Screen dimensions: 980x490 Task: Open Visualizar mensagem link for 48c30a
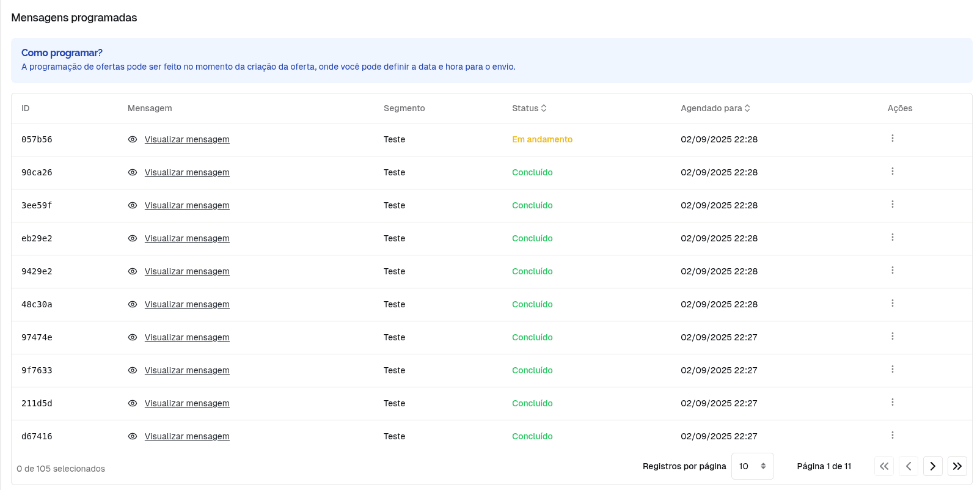tap(187, 304)
